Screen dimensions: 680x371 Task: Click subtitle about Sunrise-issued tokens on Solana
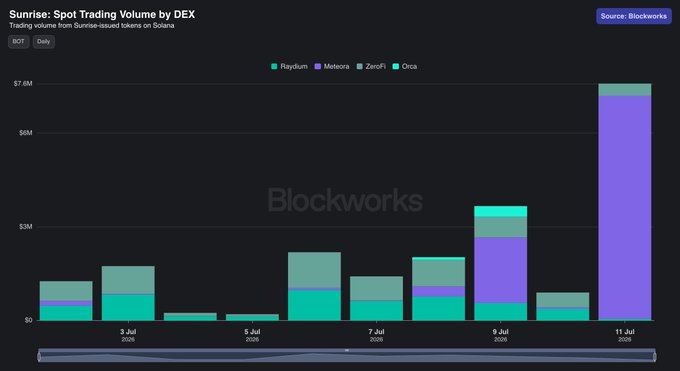click(x=92, y=26)
